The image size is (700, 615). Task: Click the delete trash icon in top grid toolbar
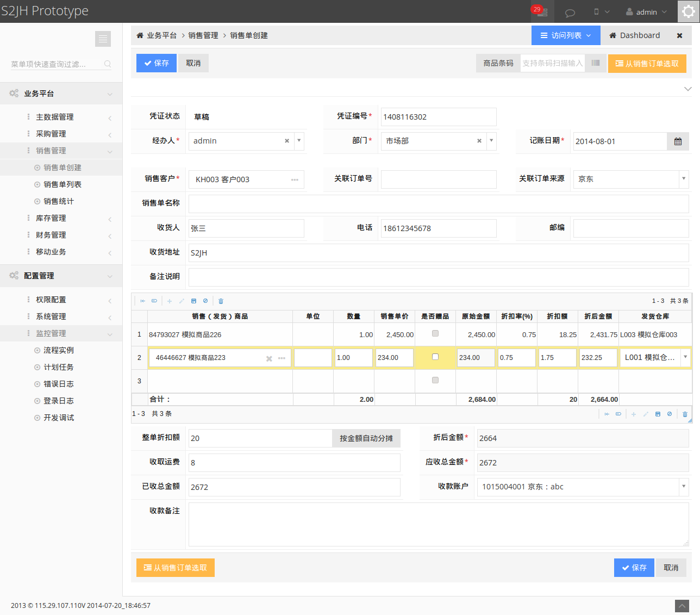coord(221,301)
